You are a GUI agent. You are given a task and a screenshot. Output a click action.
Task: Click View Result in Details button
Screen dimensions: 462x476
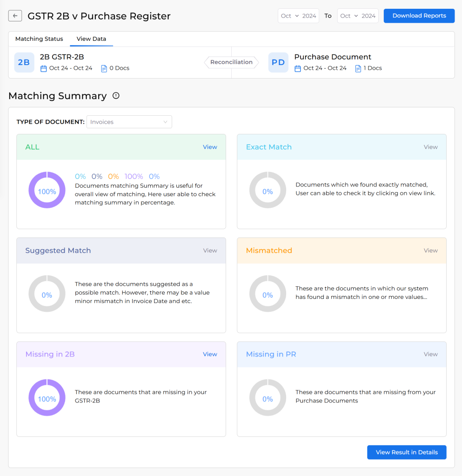coord(407,452)
